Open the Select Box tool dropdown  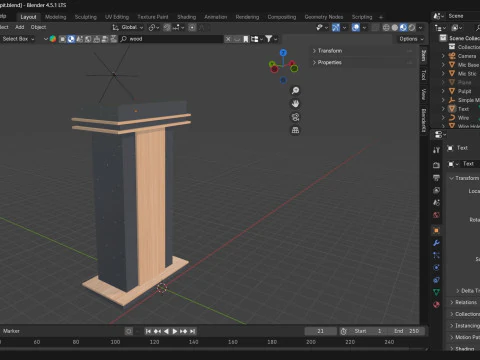point(18,39)
